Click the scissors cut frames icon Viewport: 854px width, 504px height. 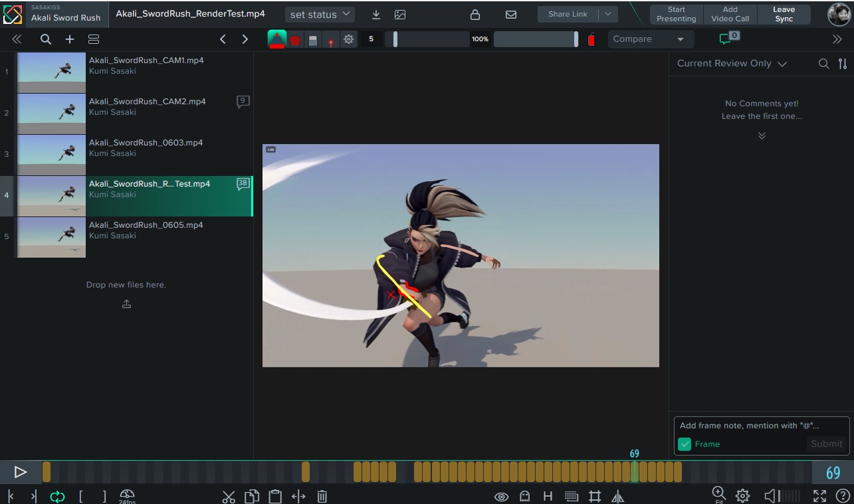229,496
